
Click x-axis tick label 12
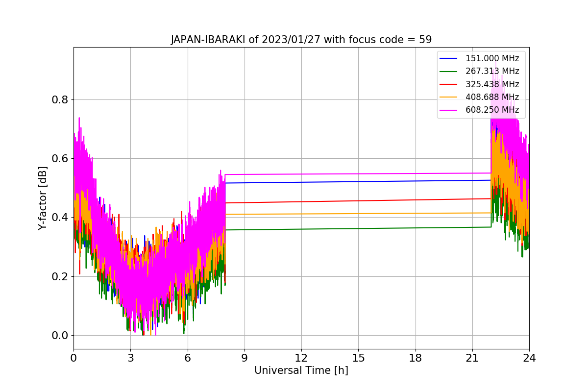(x=301, y=358)
